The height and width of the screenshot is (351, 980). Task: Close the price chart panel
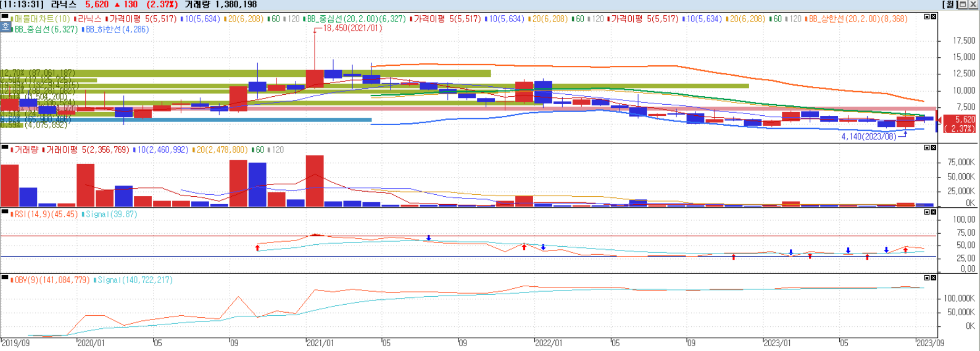coord(933,17)
